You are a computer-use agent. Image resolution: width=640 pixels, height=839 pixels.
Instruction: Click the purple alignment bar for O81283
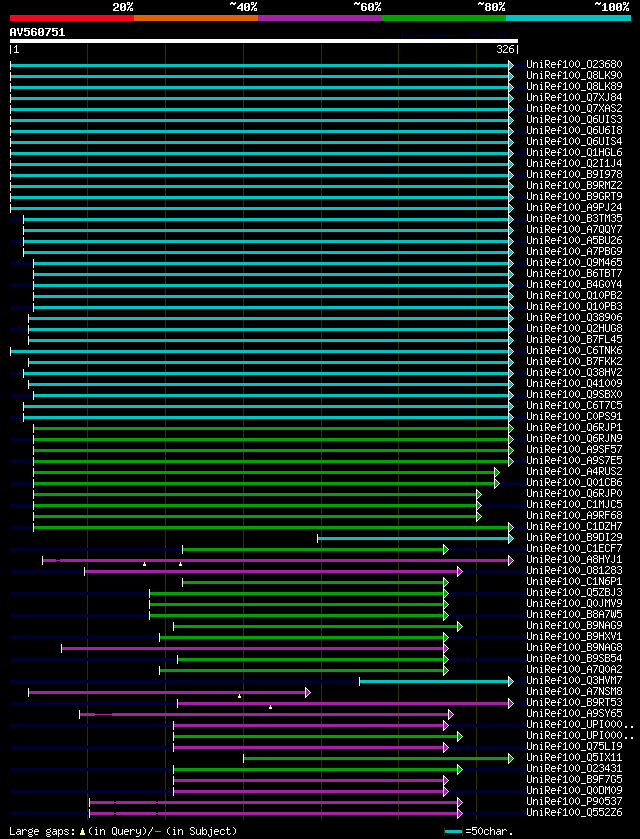pyautogui.click(x=271, y=571)
